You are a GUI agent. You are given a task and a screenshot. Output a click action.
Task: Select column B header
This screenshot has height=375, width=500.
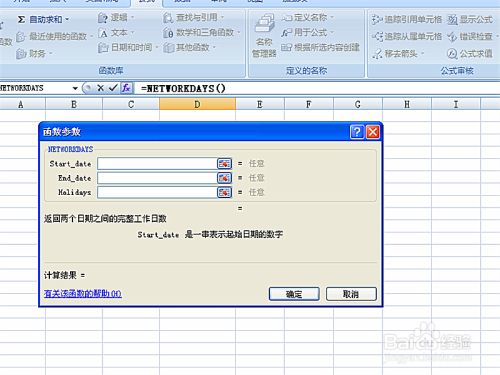[x=74, y=104]
